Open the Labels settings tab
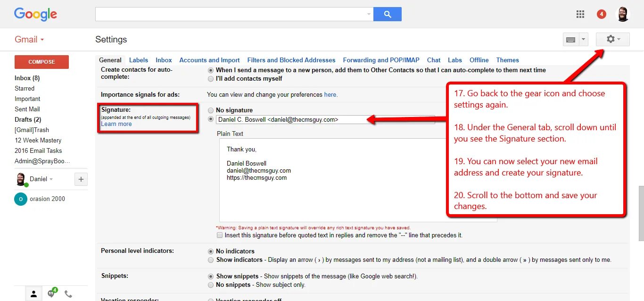 [x=139, y=60]
